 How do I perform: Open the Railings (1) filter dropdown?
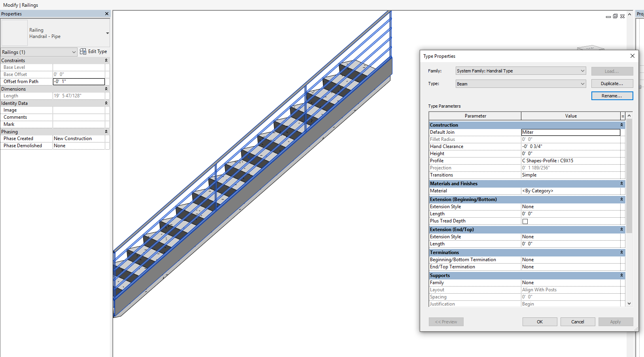74,52
